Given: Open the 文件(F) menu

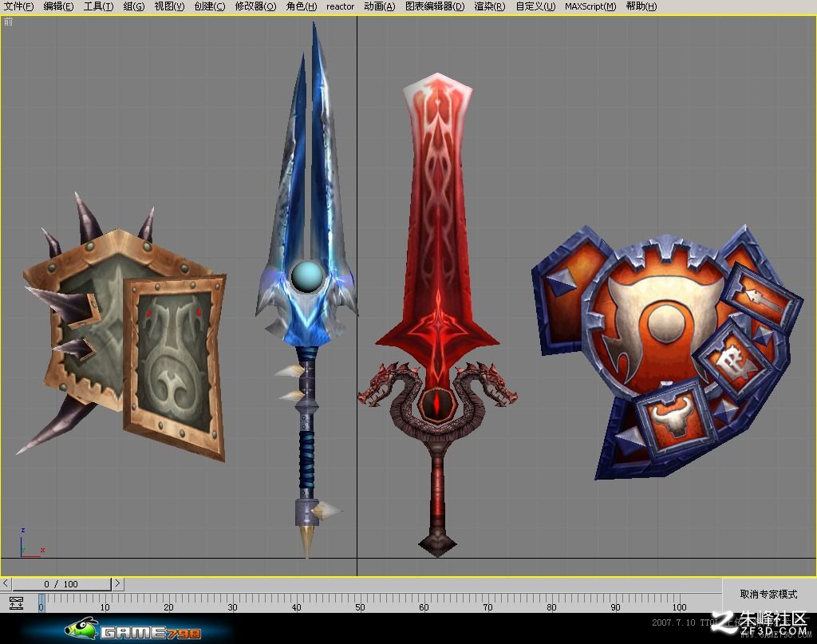Looking at the screenshot, I should tap(19, 6).
